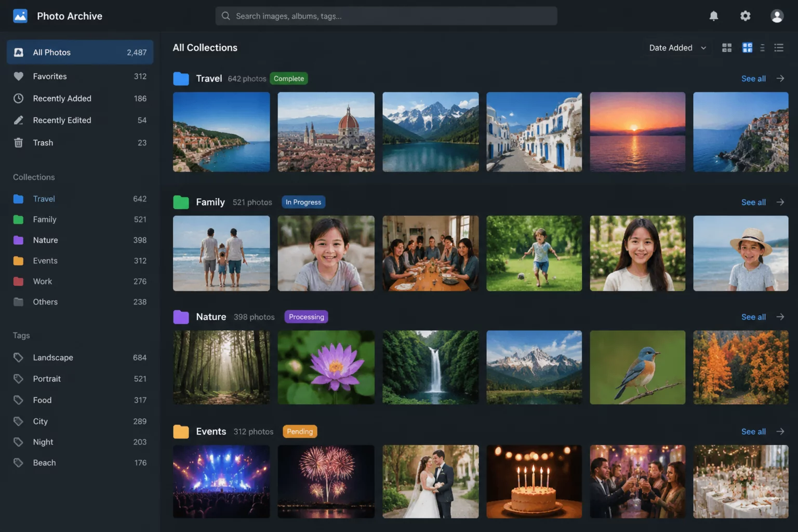Click the grey Others folder icon in sidebar
This screenshot has width=798, height=532.
point(19,302)
